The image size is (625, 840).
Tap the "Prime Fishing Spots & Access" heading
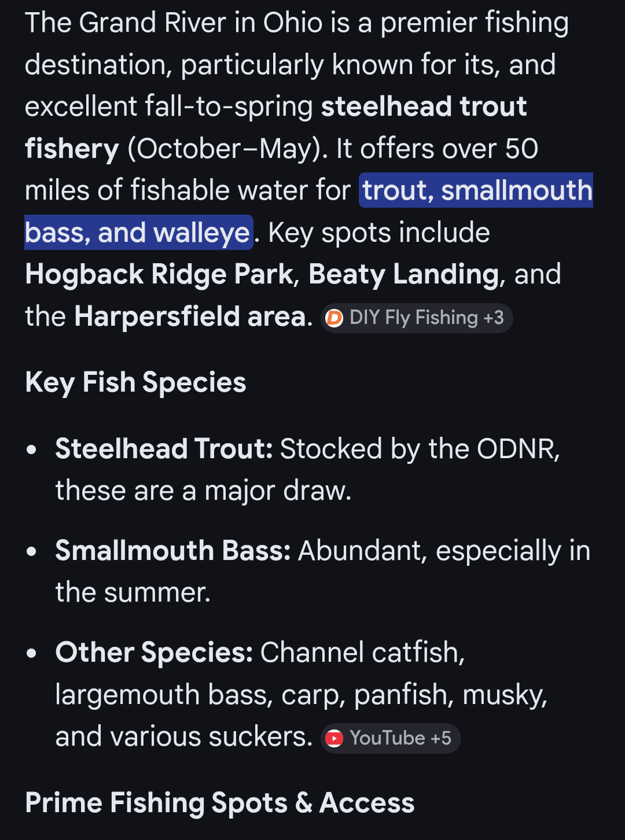[220, 803]
